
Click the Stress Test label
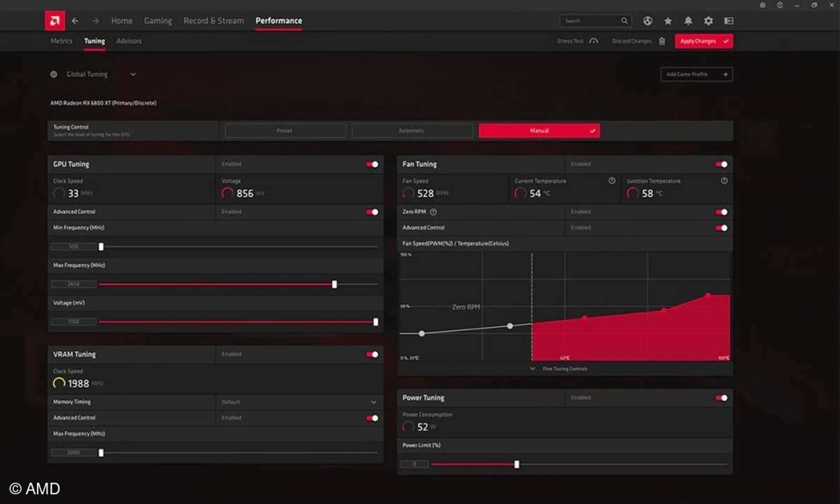[570, 41]
